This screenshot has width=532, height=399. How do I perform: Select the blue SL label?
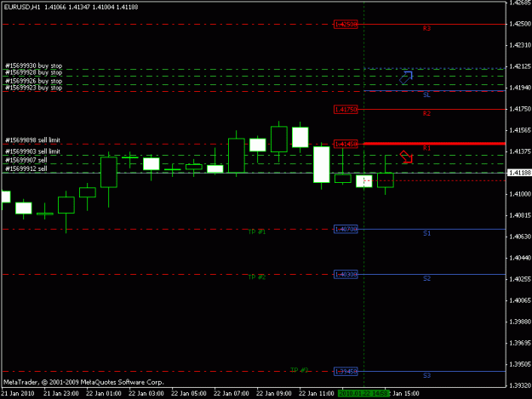tap(426, 95)
